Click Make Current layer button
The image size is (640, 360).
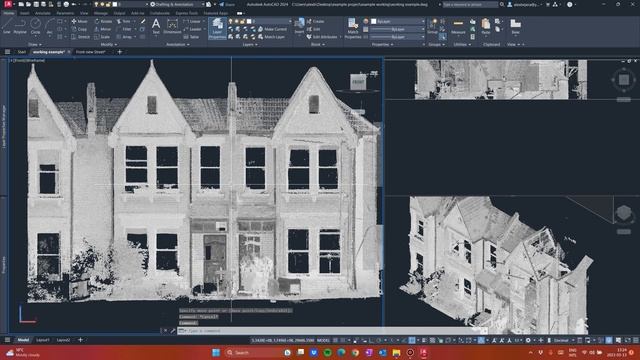[x=272, y=29]
